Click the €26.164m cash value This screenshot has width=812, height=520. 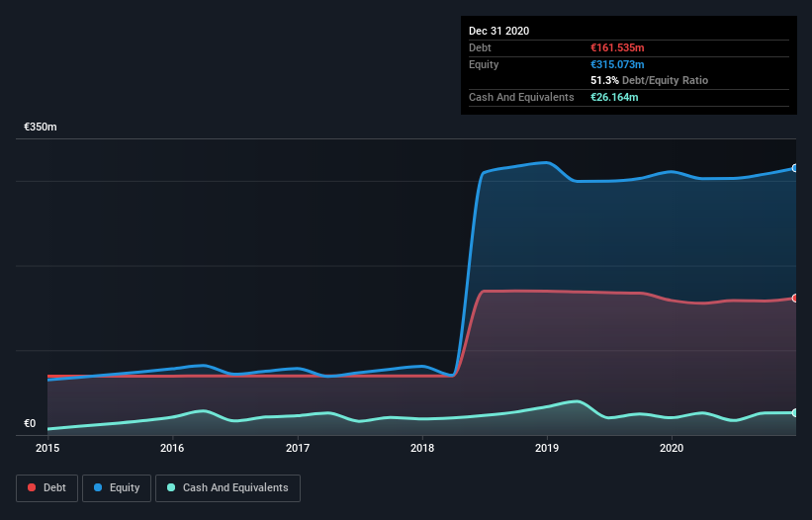tap(614, 97)
